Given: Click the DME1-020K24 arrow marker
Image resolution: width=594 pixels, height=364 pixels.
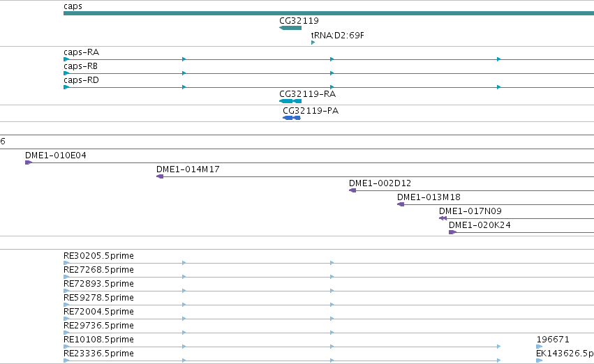Looking at the screenshot, I should (452, 232).
